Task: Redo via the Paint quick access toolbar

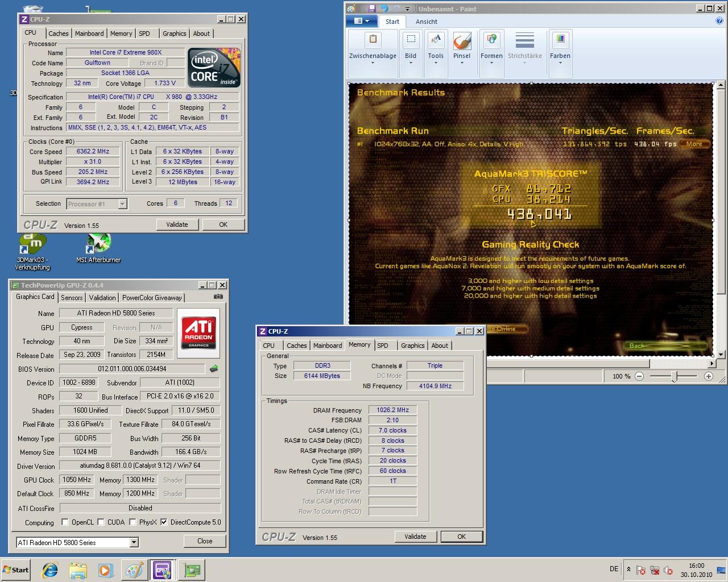Action: pyautogui.click(x=396, y=9)
